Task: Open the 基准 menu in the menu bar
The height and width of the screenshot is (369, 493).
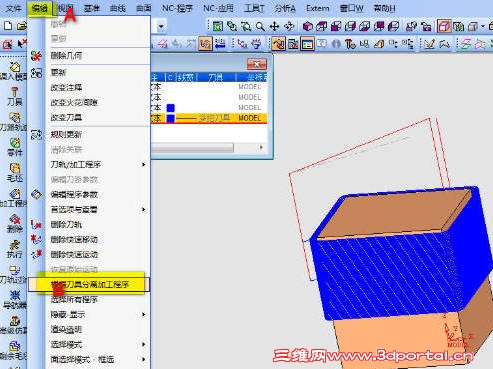Action: [x=91, y=8]
